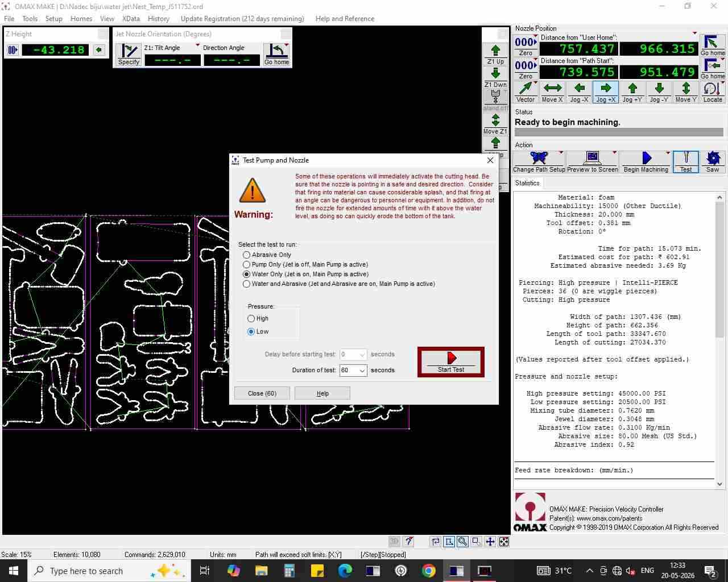
Task: Go home to User Home position
Action: 713,45
